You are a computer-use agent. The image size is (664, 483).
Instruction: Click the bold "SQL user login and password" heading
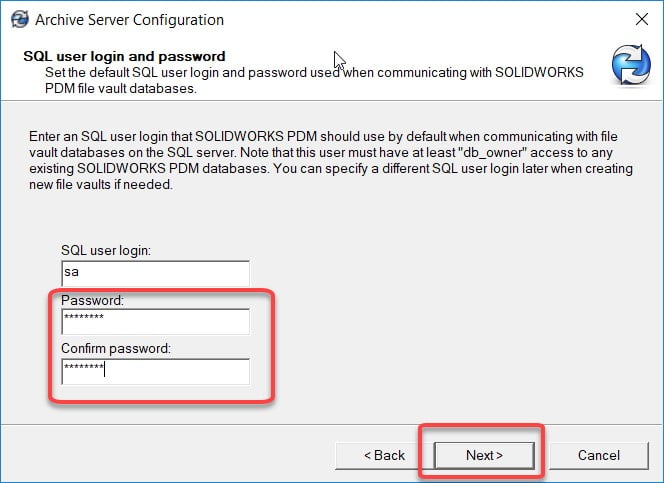click(124, 56)
